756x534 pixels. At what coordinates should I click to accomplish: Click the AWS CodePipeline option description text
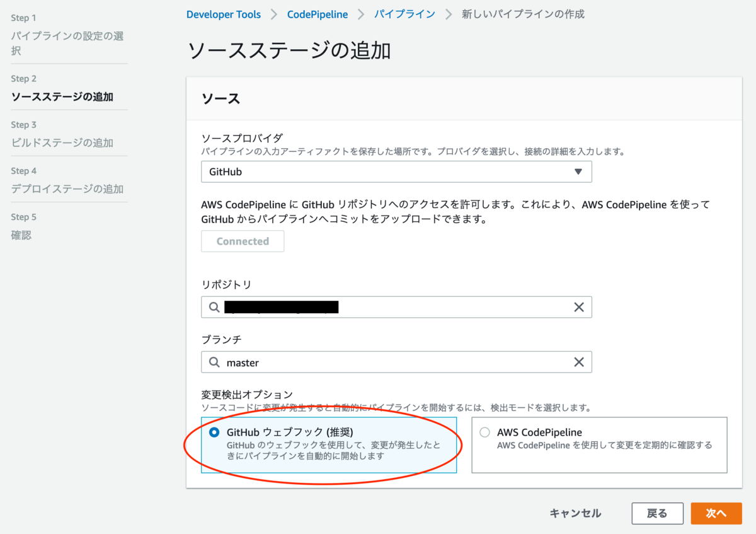pyautogui.click(x=605, y=445)
